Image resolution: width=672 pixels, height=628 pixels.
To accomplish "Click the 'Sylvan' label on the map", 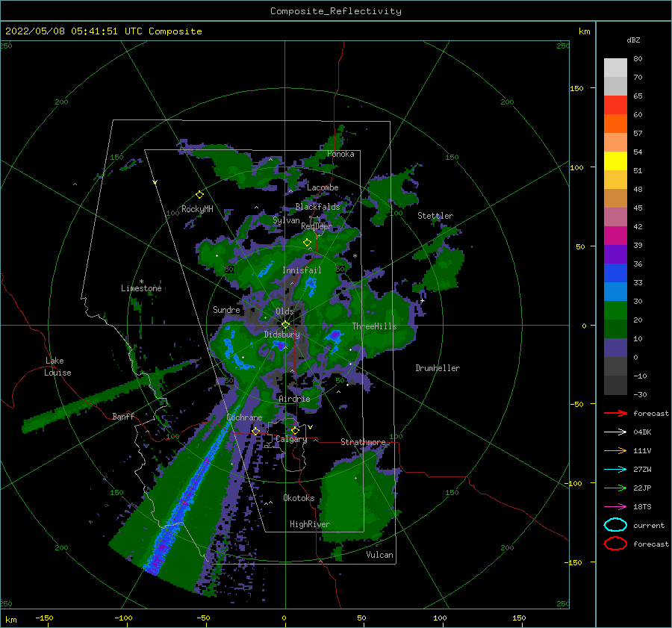I will point(286,220).
